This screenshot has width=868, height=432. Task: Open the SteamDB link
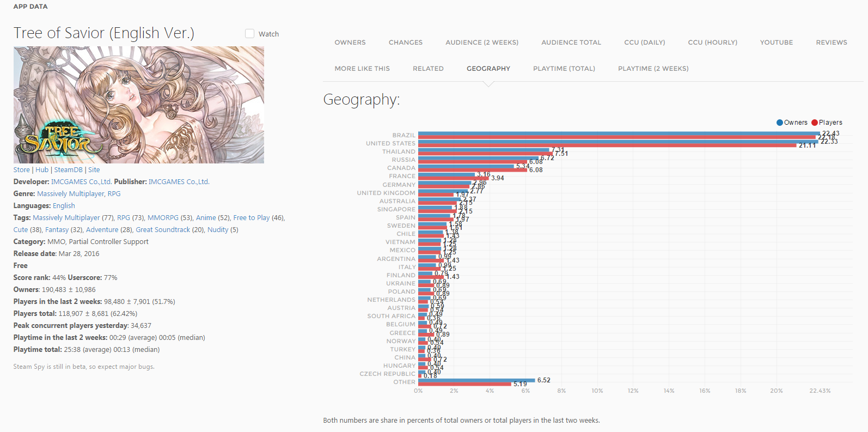(x=68, y=170)
